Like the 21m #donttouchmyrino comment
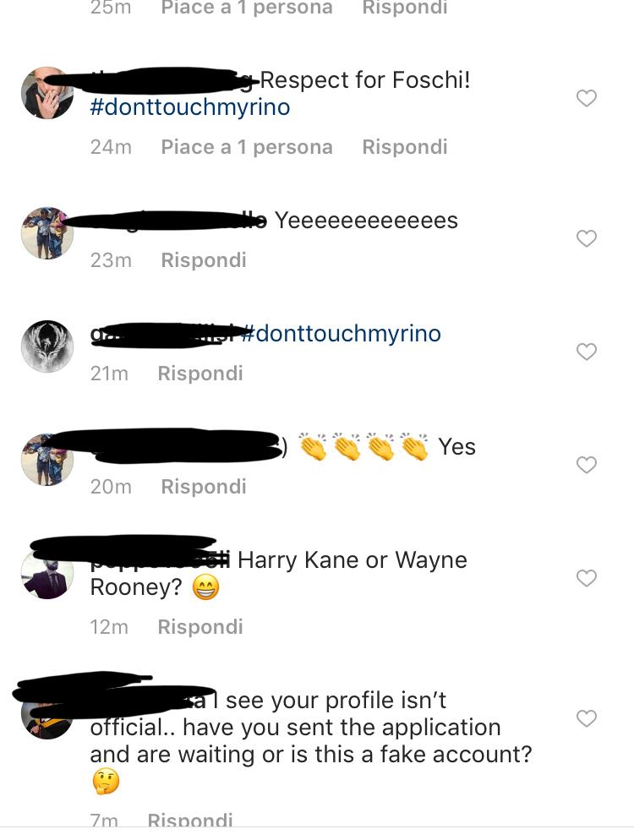Viewport: 634px width, 840px height. pyautogui.click(x=586, y=351)
